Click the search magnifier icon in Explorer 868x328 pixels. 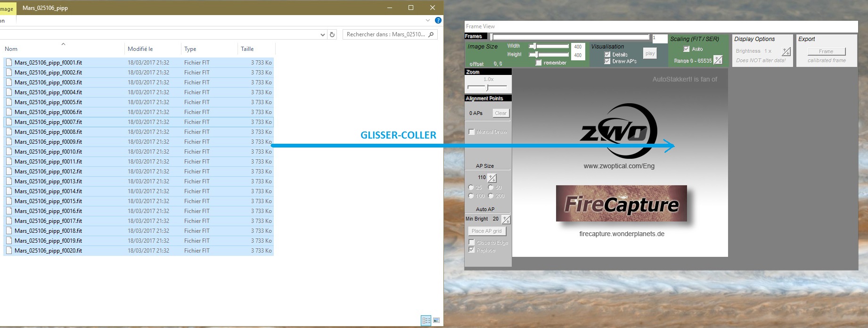pyautogui.click(x=431, y=34)
